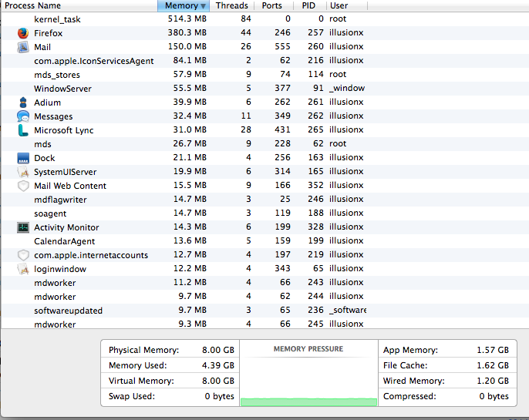Click the Mail Web Content shield icon

tap(23, 186)
